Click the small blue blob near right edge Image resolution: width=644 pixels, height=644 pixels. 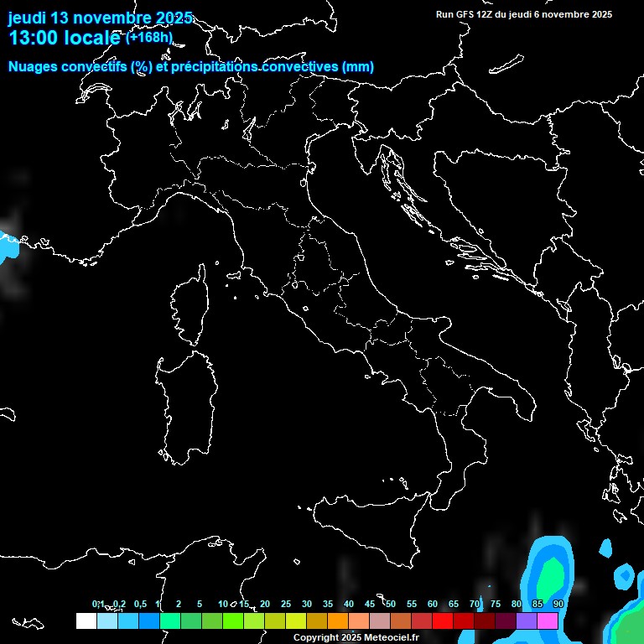click(x=624, y=576)
